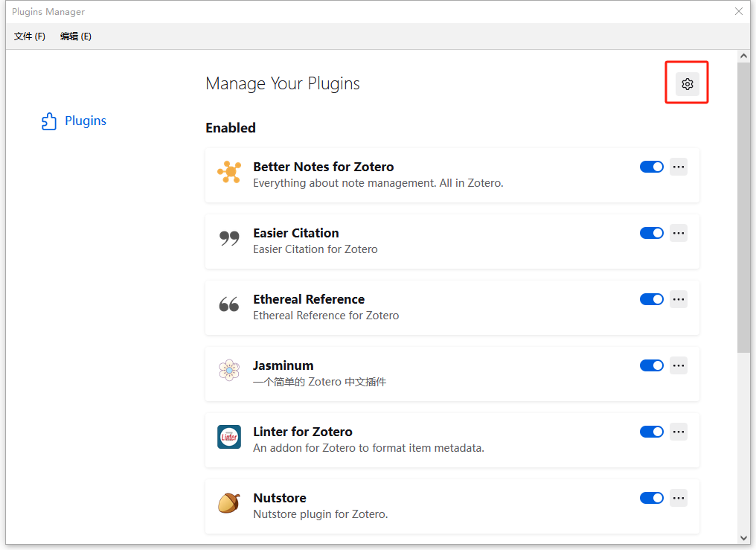Open more options for Better Notes for Zotero
This screenshot has height=550, width=756.
point(679,167)
